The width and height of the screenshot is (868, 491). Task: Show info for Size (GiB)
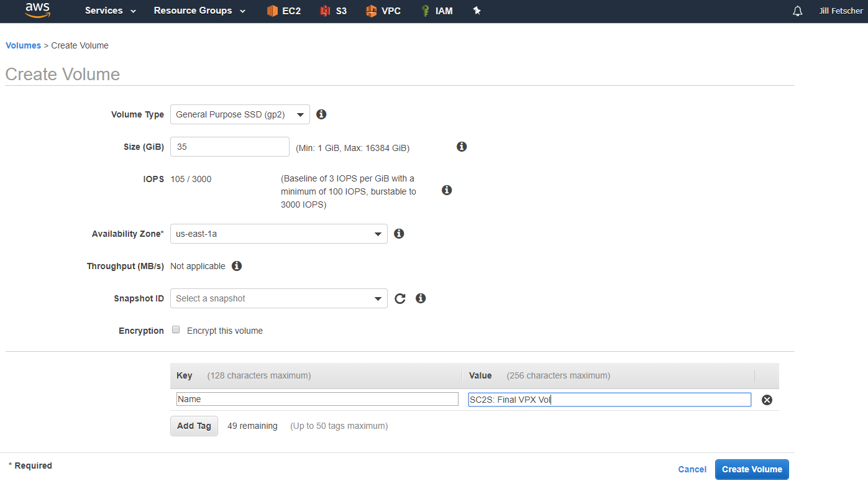click(x=462, y=147)
